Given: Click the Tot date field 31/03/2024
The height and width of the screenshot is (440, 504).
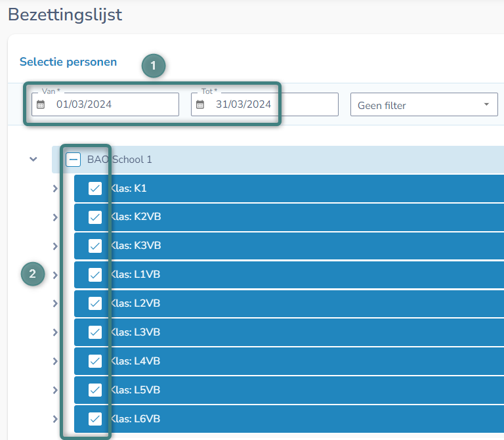Looking at the screenshot, I should pyautogui.click(x=264, y=104).
